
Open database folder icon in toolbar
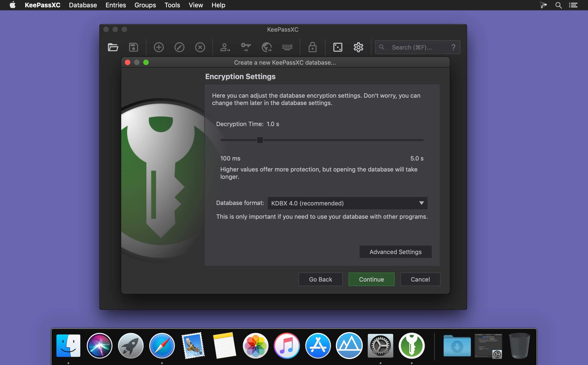[113, 47]
